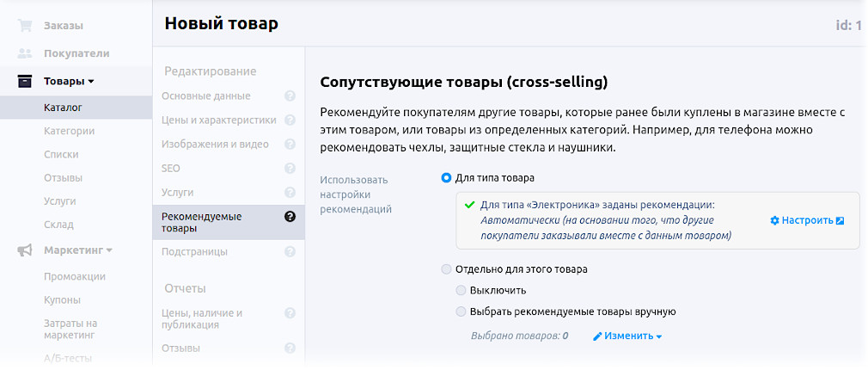The height and width of the screenshot is (370, 868).
Task: Switch to the Услуги editing tab
Action: (x=177, y=193)
